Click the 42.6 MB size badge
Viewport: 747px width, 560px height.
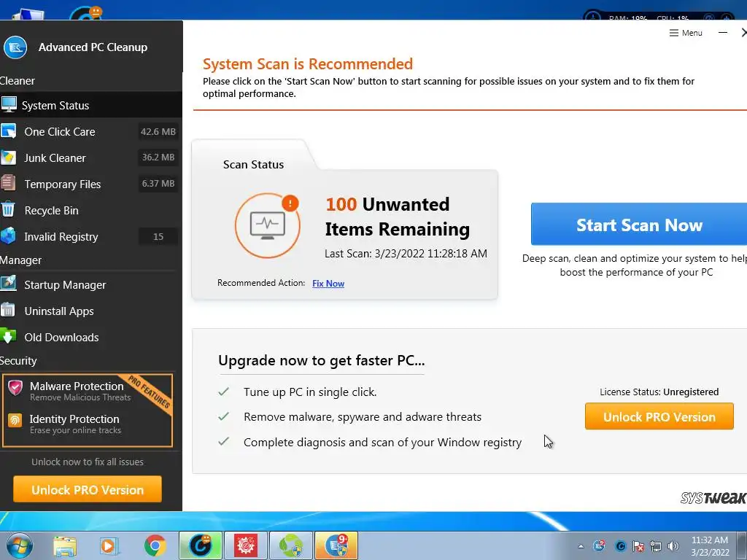(x=158, y=131)
